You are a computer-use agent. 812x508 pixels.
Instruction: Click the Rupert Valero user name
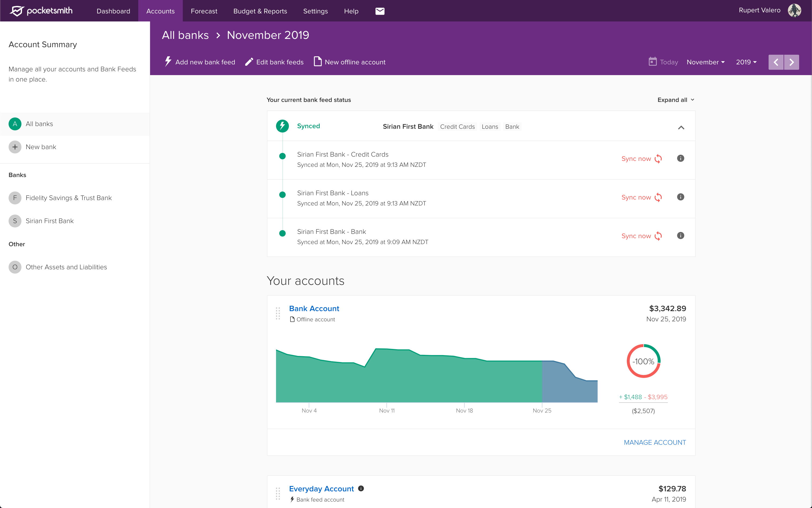pos(759,10)
